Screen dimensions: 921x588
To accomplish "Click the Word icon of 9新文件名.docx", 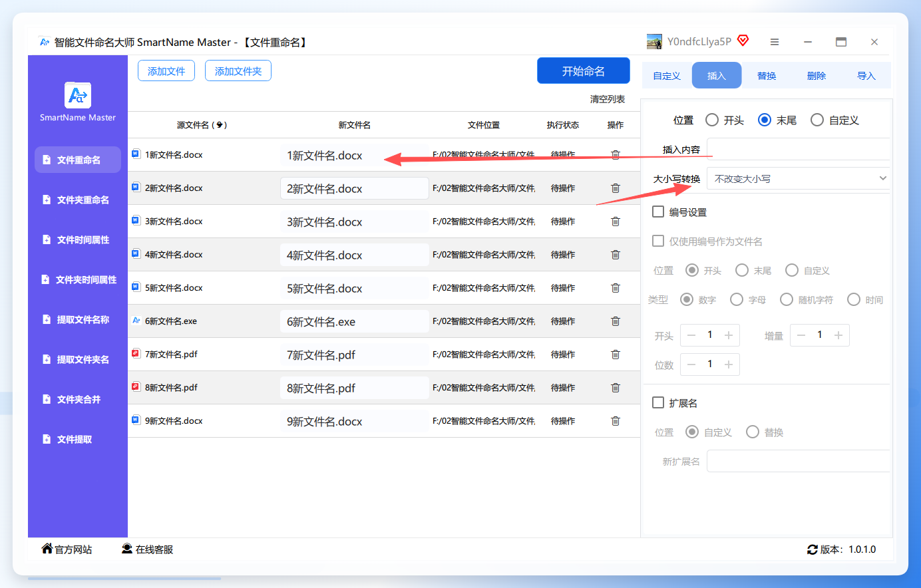I will point(136,420).
